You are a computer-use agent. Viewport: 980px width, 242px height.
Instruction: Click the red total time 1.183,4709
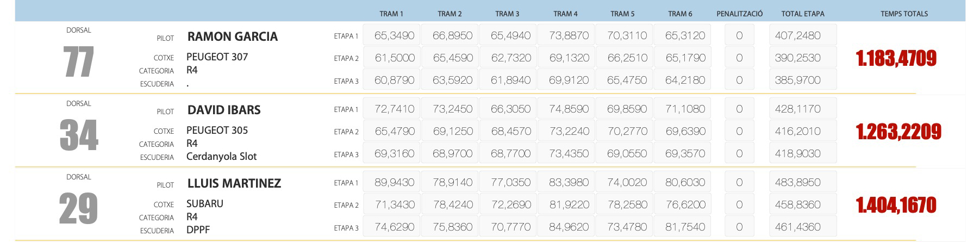click(x=896, y=58)
